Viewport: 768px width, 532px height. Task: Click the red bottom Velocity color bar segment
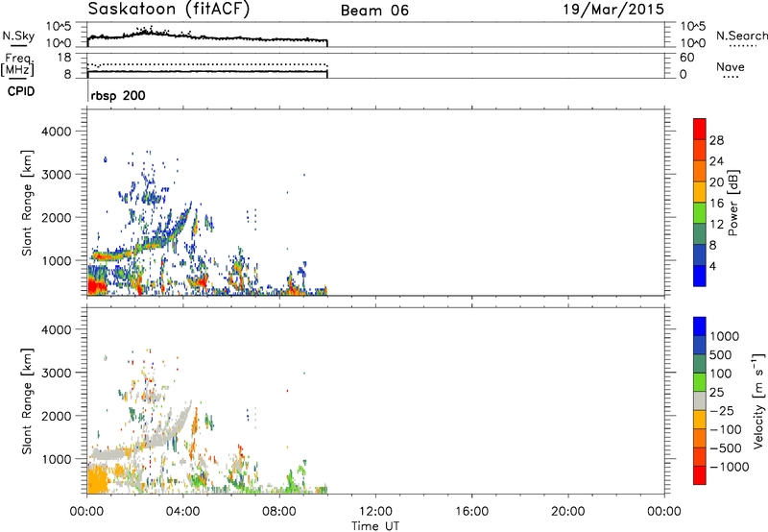(700, 475)
